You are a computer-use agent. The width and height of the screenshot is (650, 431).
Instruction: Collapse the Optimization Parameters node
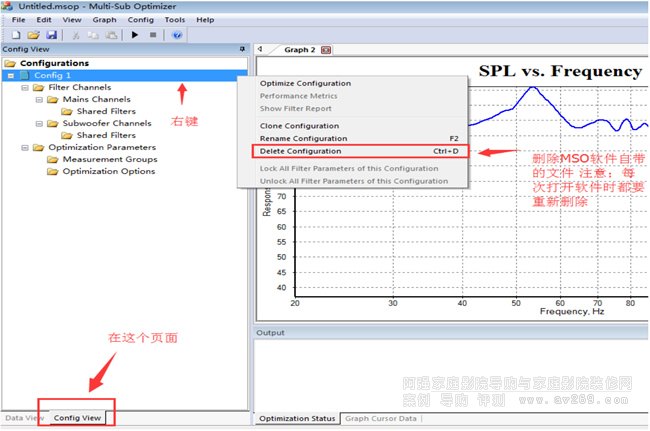pos(25,147)
